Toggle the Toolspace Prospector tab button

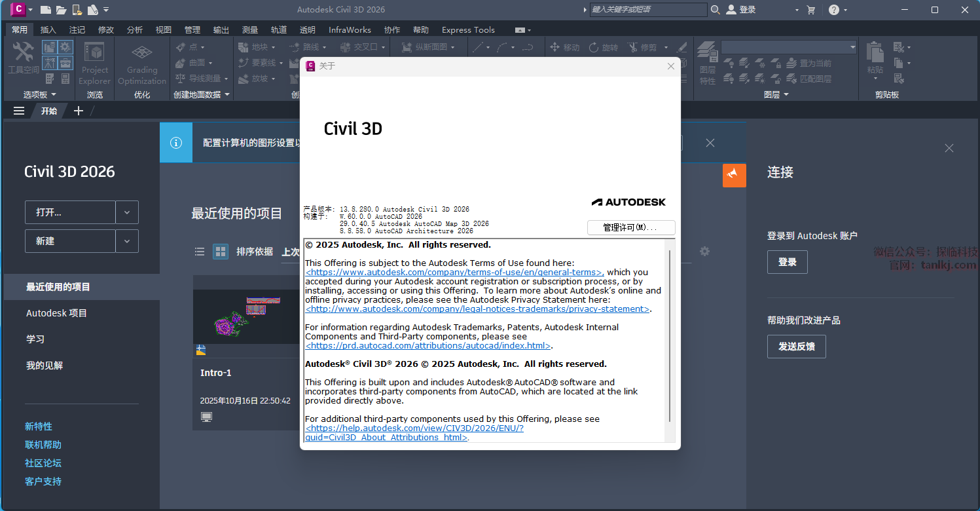(x=50, y=47)
